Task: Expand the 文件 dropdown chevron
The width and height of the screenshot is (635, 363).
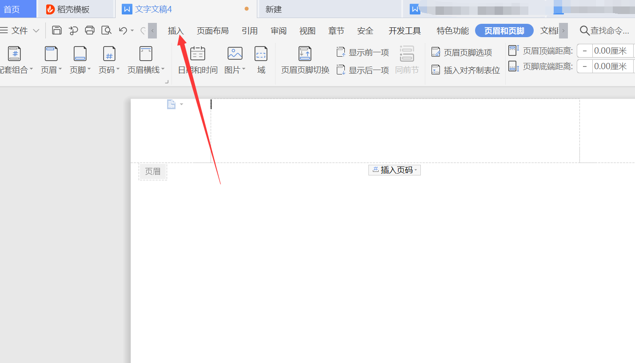Action: (36, 30)
